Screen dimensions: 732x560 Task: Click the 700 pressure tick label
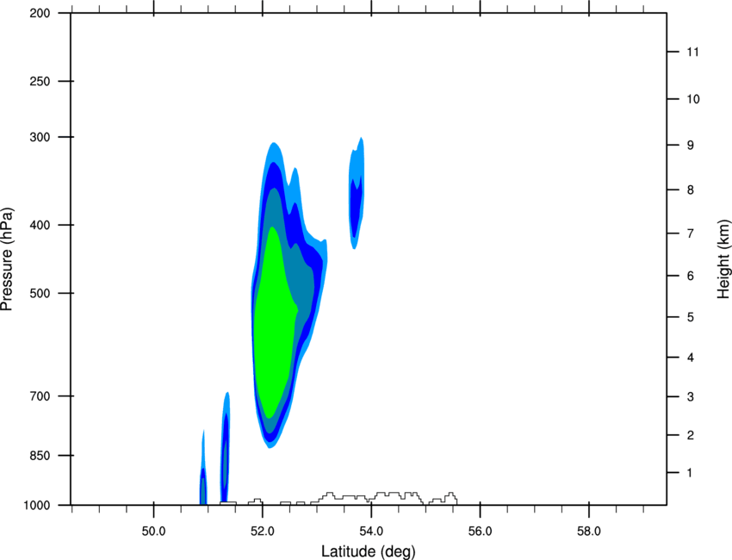point(40,396)
